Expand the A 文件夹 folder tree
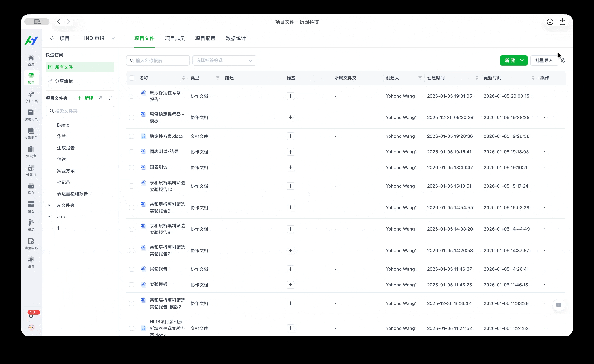594x364 pixels. tap(49, 205)
